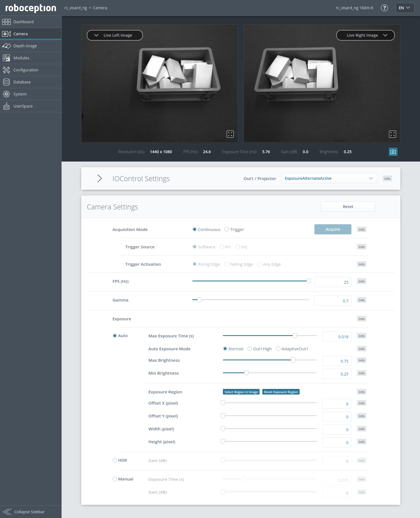The height and width of the screenshot is (518, 420).
Task: Click Select Region in Image button
Action: pos(241,392)
